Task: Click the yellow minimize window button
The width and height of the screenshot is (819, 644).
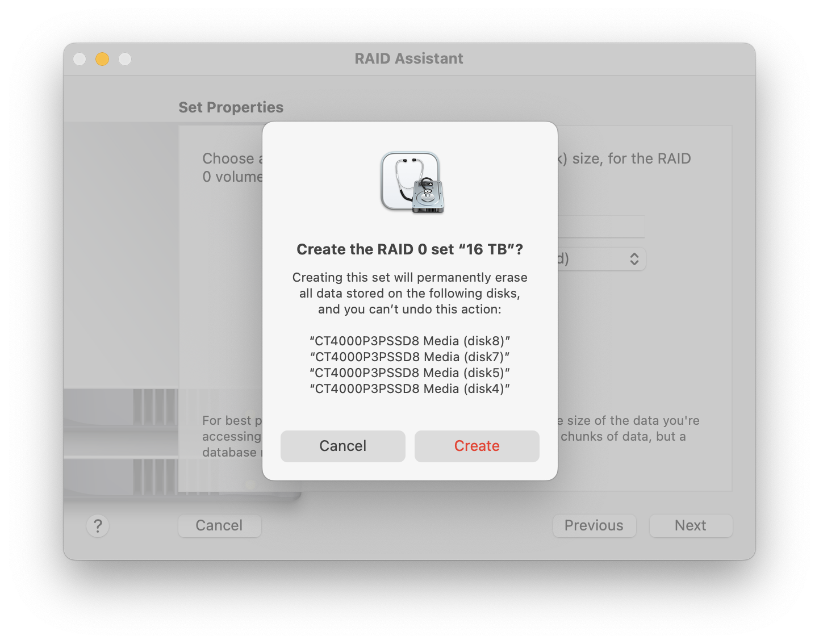Action: [x=102, y=59]
